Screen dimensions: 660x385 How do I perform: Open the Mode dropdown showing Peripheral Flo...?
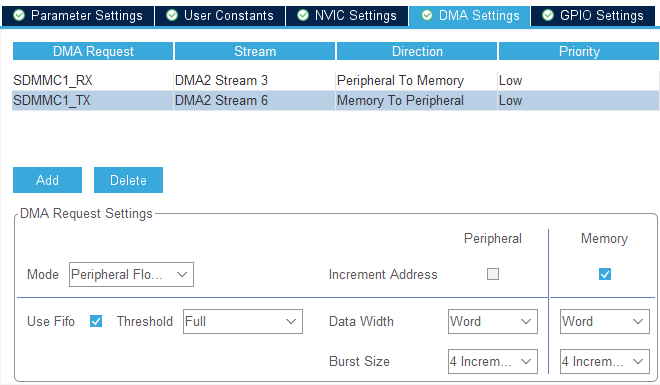[x=131, y=275]
